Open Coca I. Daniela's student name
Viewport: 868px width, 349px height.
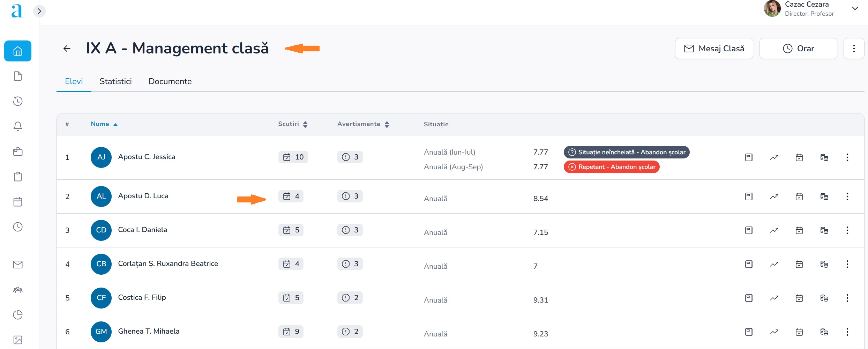pos(142,230)
